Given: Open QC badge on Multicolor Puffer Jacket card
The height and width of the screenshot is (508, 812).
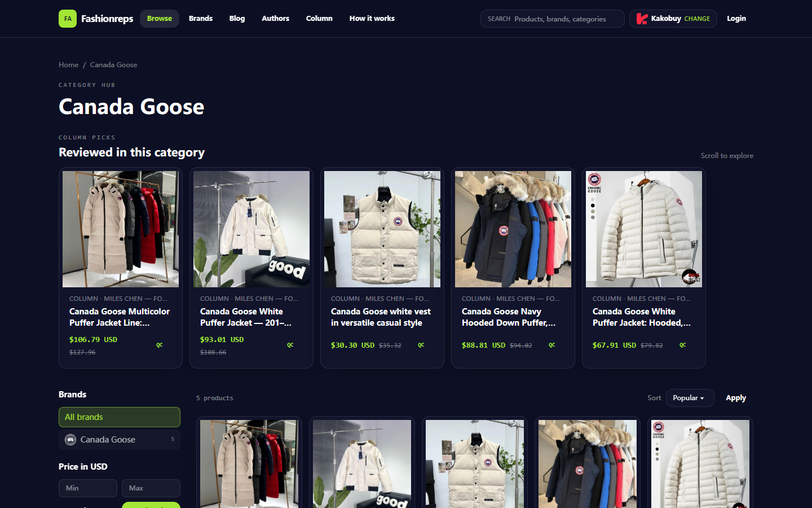Looking at the screenshot, I should 160,345.
